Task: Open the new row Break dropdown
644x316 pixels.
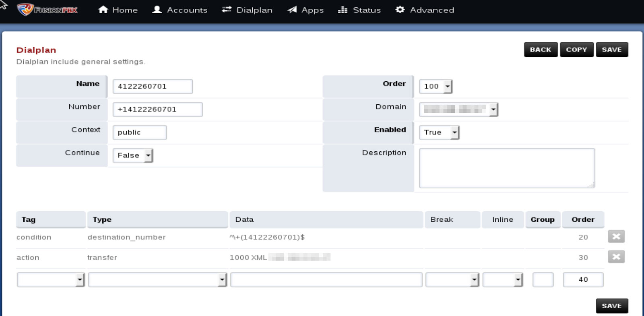Action: click(452, 279)
